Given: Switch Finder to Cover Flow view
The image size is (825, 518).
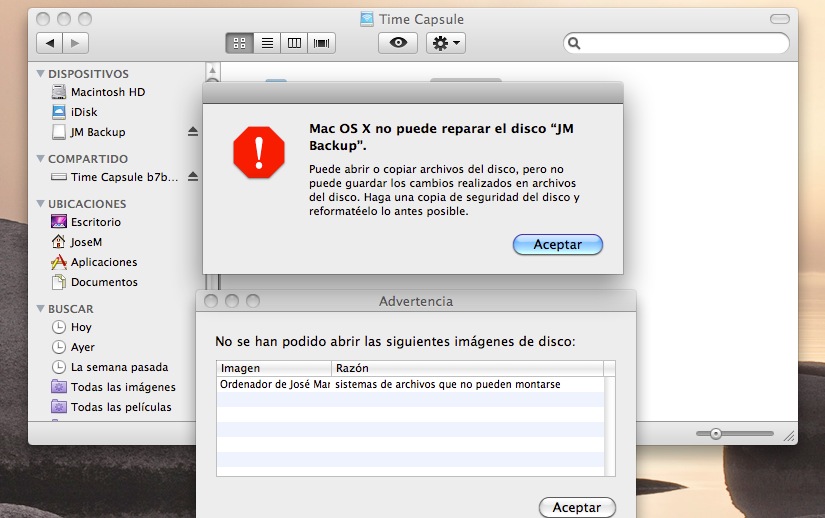Looking at the screenshot, I should 321,43.
